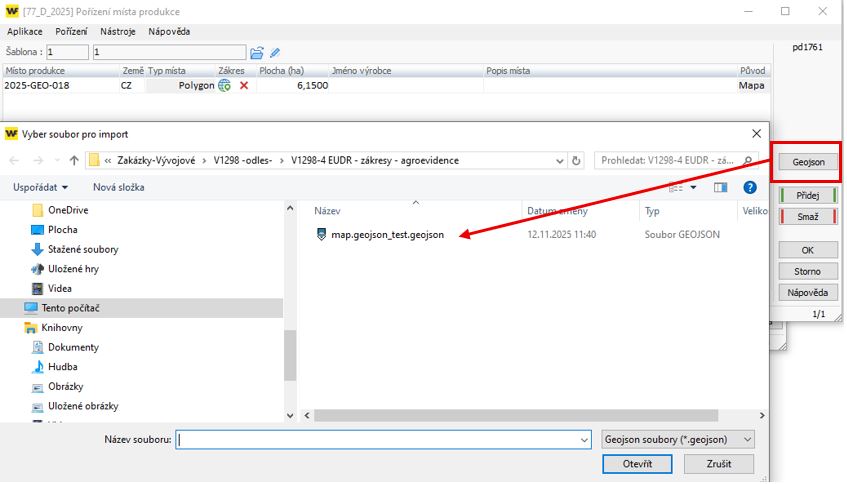Expand the Geojson soubory file type dropdown
Image resolution: width=847 pixels, height=484 pixels.
pos(678,439)
